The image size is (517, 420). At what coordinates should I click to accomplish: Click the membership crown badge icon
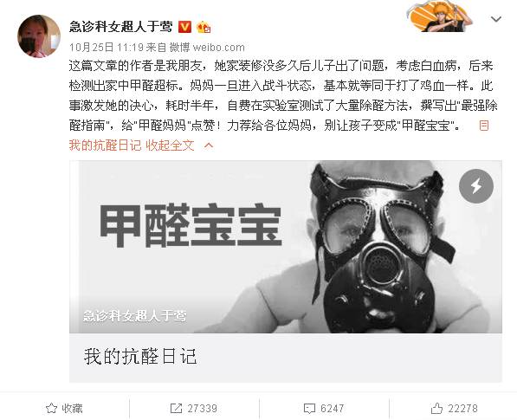click(x=204, y=27)
